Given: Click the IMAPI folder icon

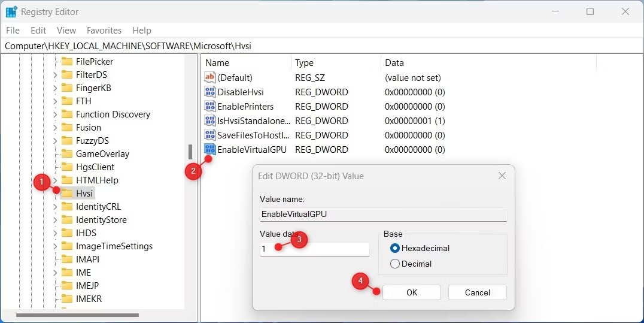Looking at the screenshot, I should 67,259.
